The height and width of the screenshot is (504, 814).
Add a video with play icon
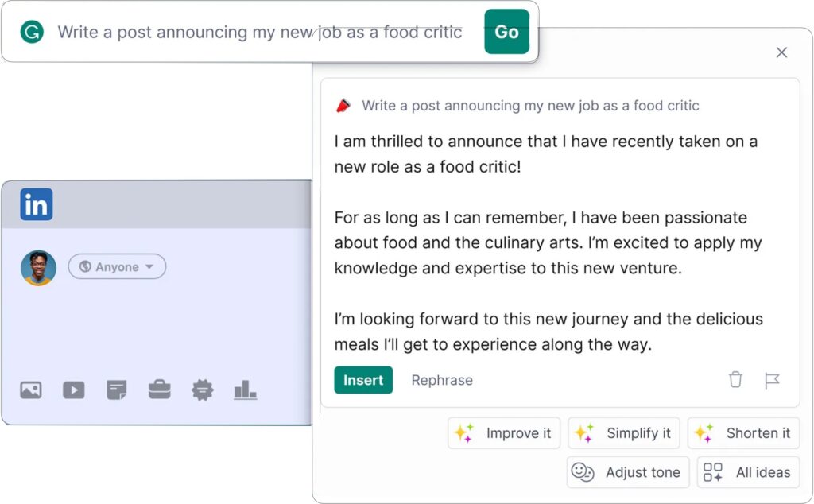tap(74, 390)
